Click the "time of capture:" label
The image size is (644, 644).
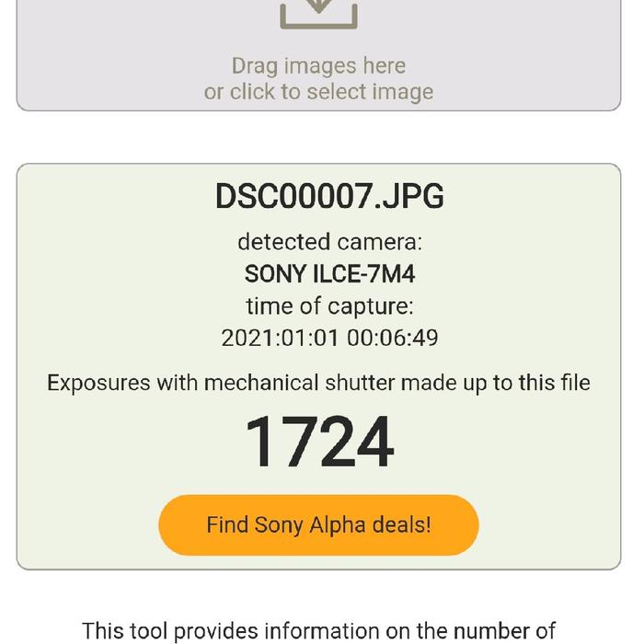[x=329, y=306]
